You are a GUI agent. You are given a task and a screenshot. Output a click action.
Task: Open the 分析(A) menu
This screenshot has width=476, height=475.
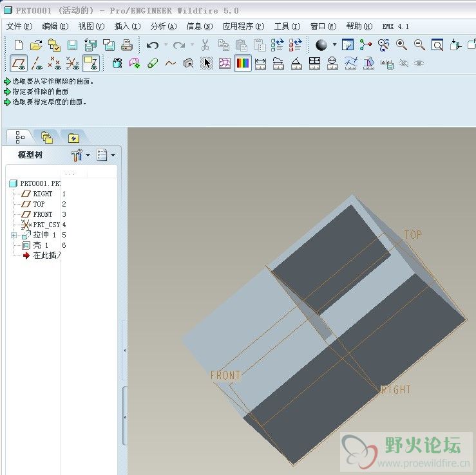pos(164,26)
